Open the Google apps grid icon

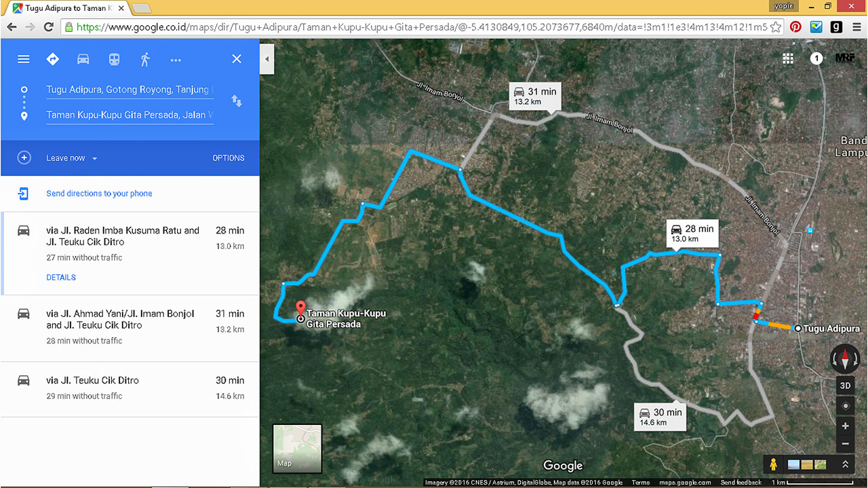(788, 58)
